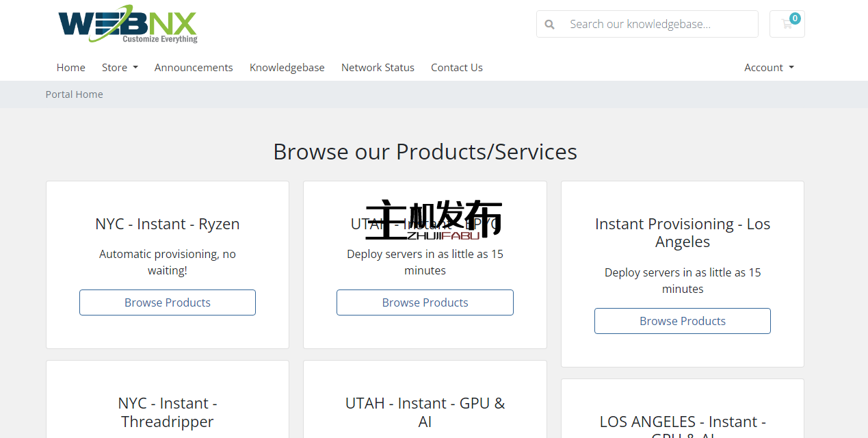This screenshot has height=438, width=868.
Task: Select the Instant Provisioning - Los Angeles heading
Action: tap(682, 233)
